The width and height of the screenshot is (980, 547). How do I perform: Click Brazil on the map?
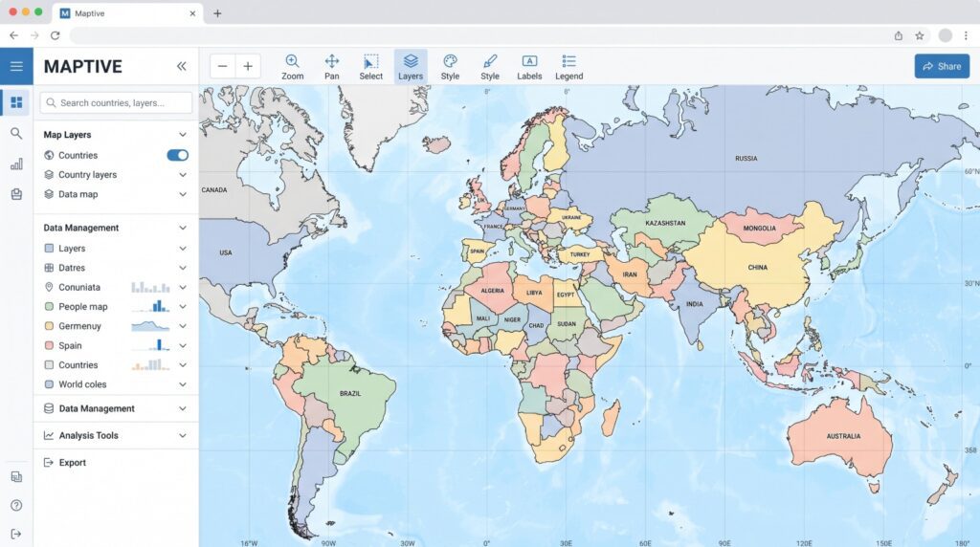pyautogui.click(x=349, y=393)
